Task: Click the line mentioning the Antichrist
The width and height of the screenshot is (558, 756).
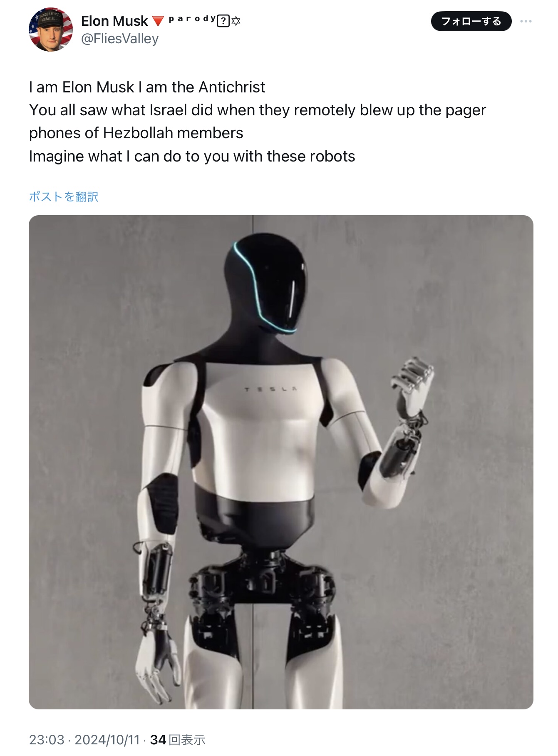Action: click(147, 87)
